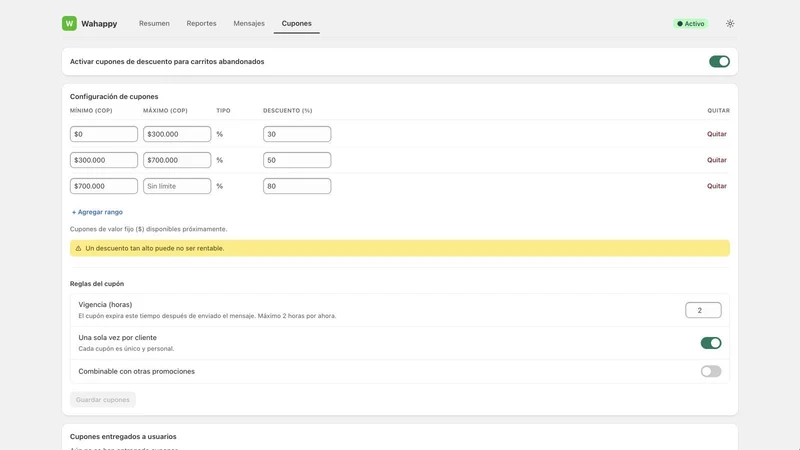Click the % type symbol in the 50 row

pyautogui.click(x=219, y=160)
